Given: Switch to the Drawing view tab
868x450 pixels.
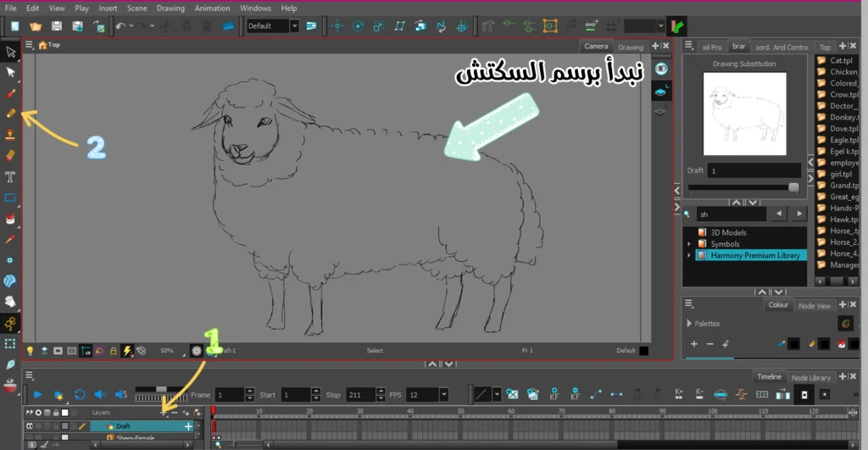Looking at the screenshot, I should point(631,47).
